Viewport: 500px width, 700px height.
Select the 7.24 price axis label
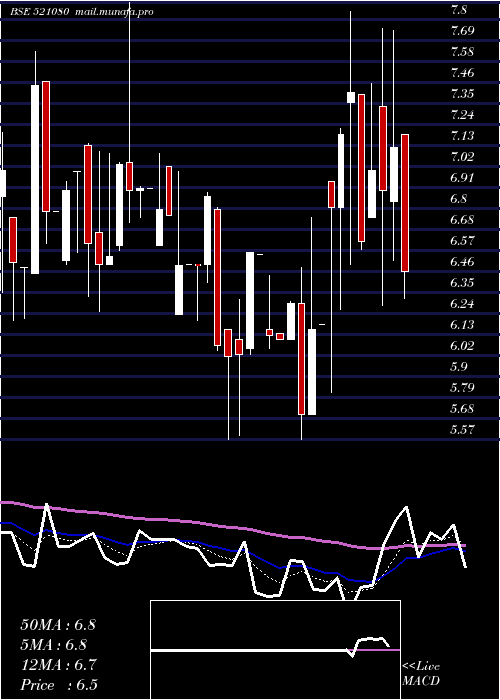(462, 115)
